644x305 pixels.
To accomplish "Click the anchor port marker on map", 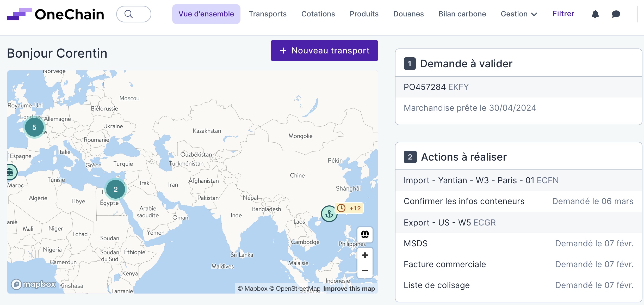I will click(x=329, y=214).
